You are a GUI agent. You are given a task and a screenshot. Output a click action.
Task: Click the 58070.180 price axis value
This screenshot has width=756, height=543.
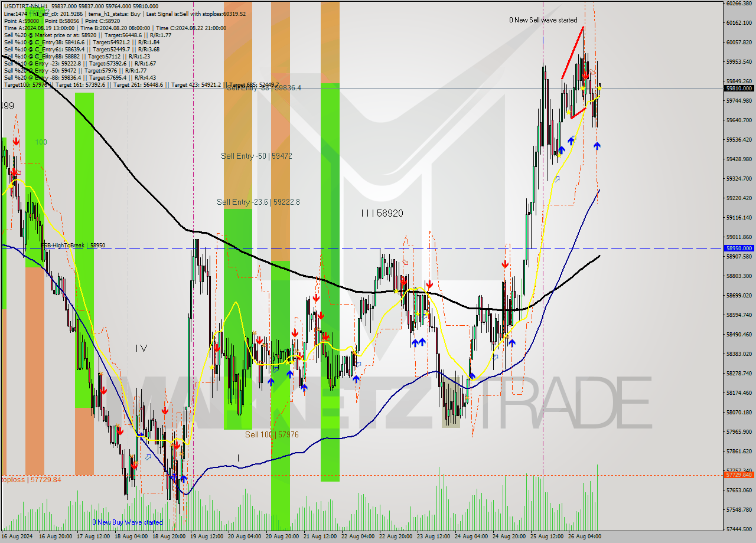pos(739,412)
